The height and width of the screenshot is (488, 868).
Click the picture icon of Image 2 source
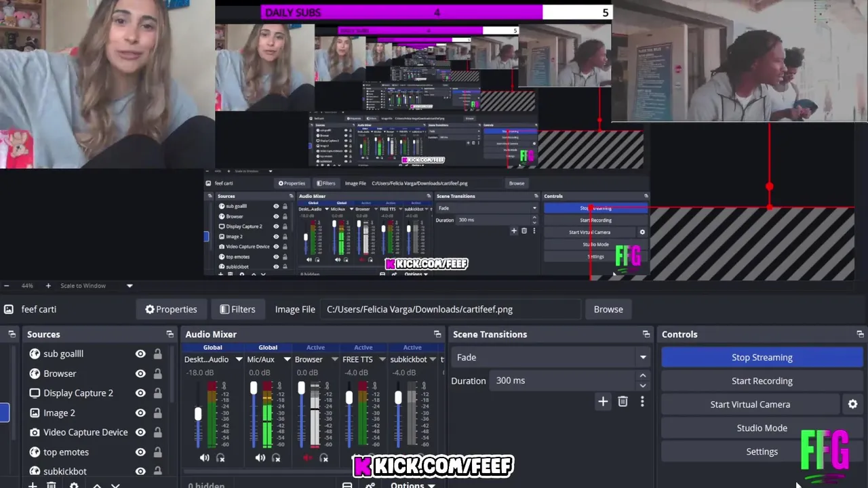[35, 413]
